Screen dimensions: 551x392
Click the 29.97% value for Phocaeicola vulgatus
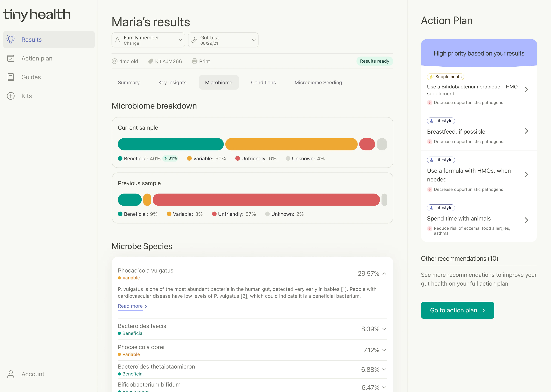368,274
